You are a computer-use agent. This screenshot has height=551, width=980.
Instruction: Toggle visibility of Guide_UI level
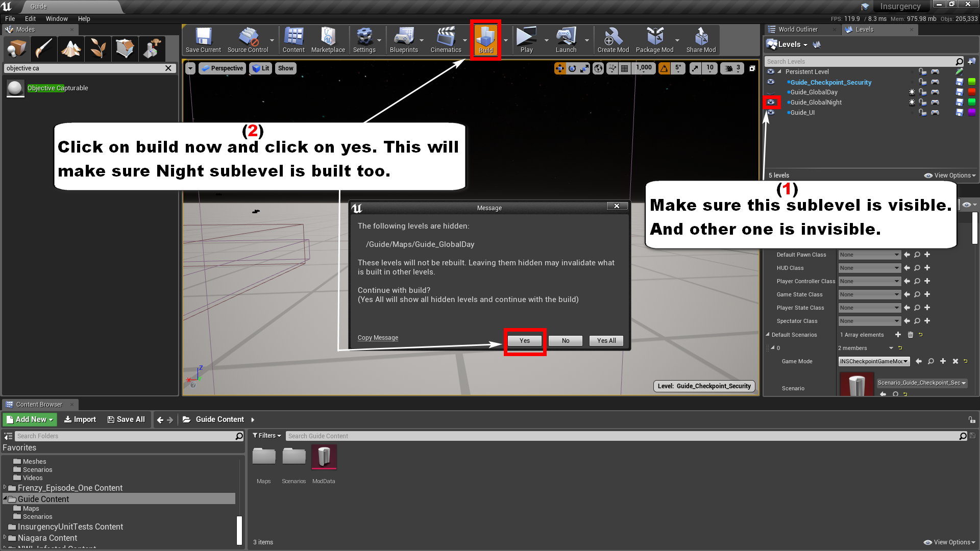click(771, 112)
